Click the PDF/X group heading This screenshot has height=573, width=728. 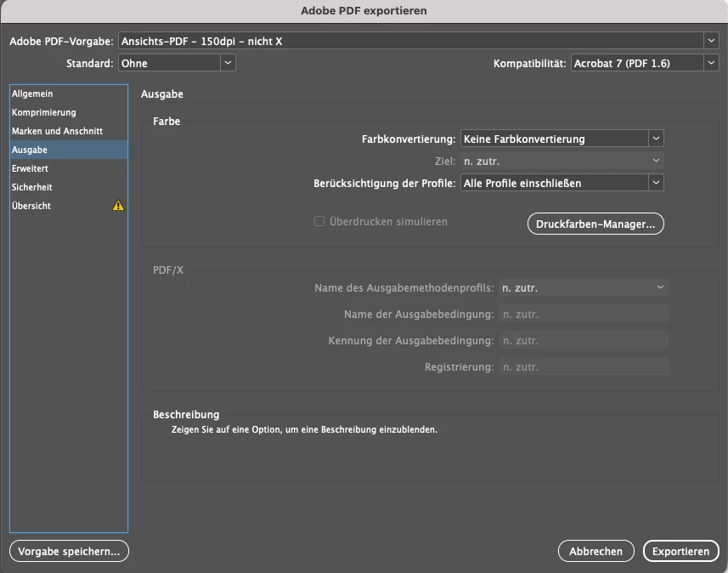168,270
